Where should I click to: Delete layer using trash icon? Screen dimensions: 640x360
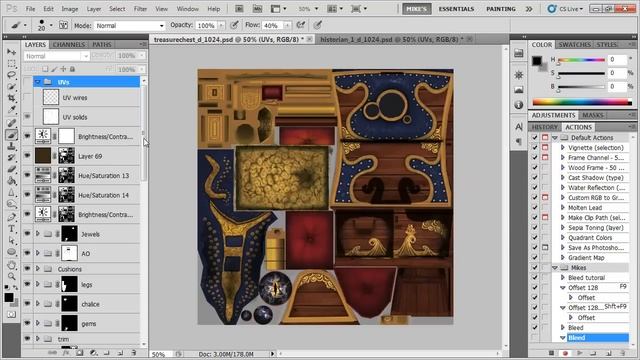click(x=133, y=353)
